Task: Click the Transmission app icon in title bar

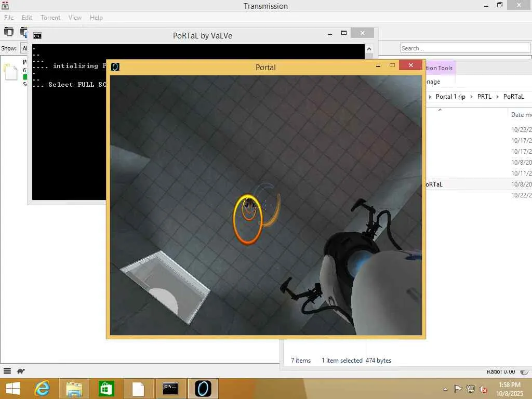Action: pyautogui.click(x=5, y=5)
